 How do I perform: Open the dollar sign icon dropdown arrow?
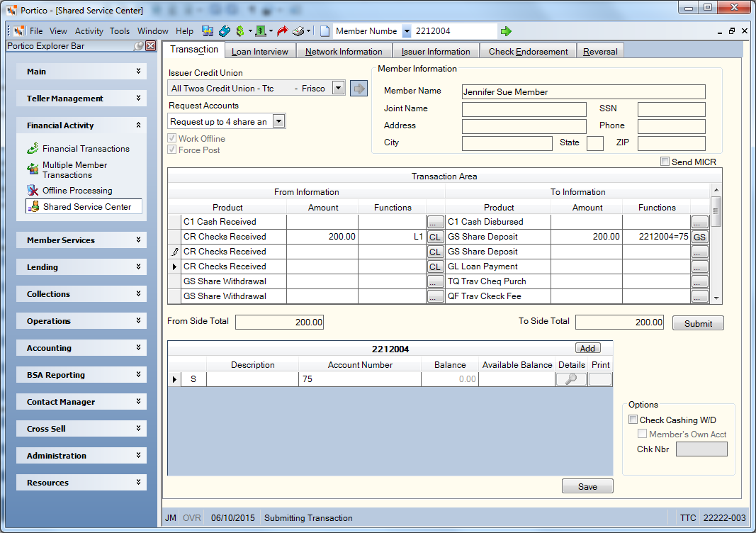tap(249, 31)
